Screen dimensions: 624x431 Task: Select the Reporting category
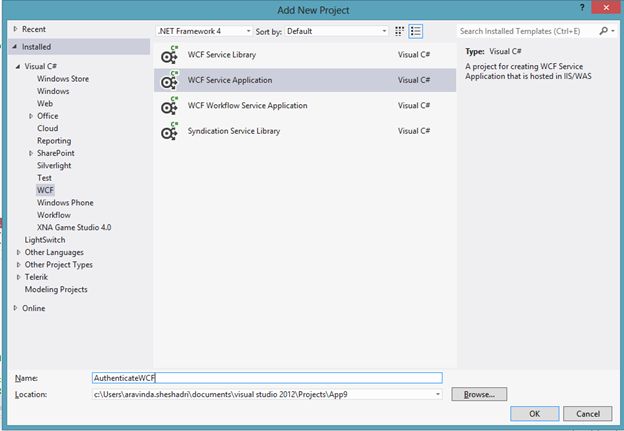54,140
